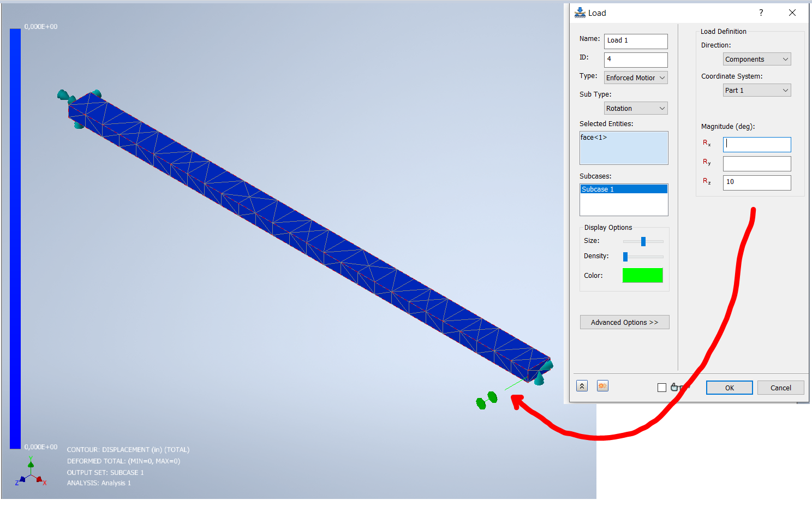Open the Direction Components dropdown
This screenshot has width=812, height=523.
[756, 59]
